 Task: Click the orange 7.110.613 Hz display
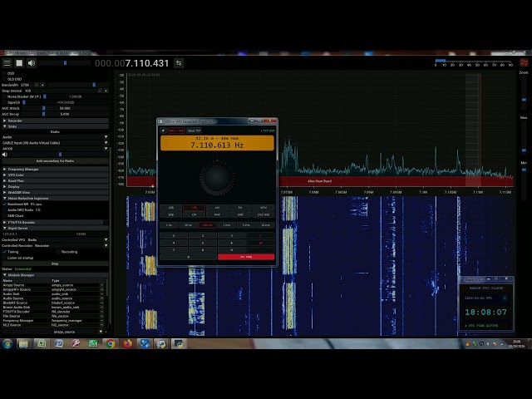[x=217, y=143]
